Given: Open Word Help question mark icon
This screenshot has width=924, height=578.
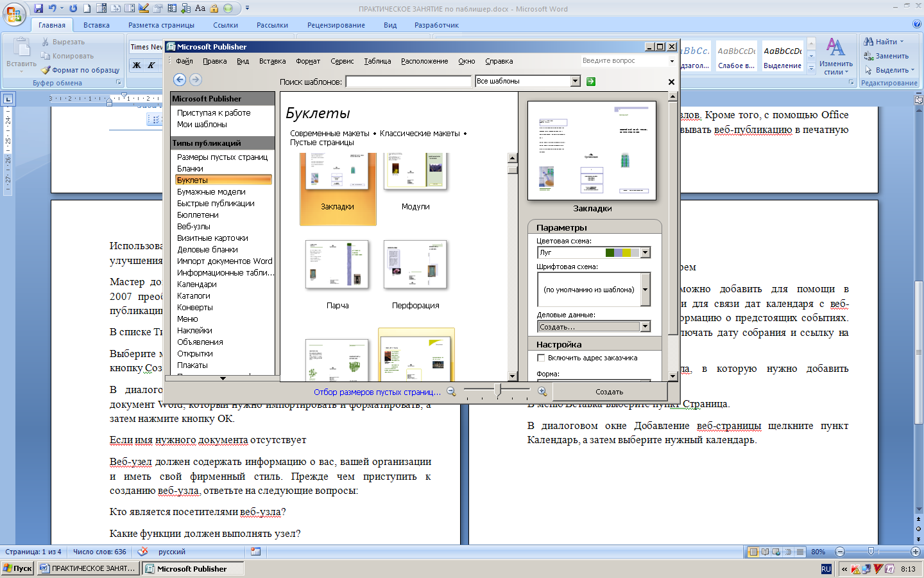Looking at the screenshot, I should (917, 24).
